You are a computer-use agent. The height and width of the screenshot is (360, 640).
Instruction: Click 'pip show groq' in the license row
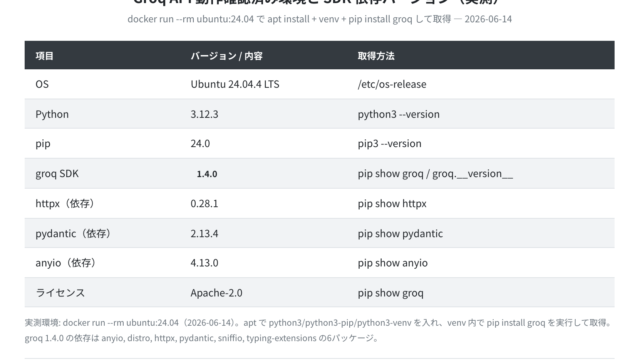point(391,293)
